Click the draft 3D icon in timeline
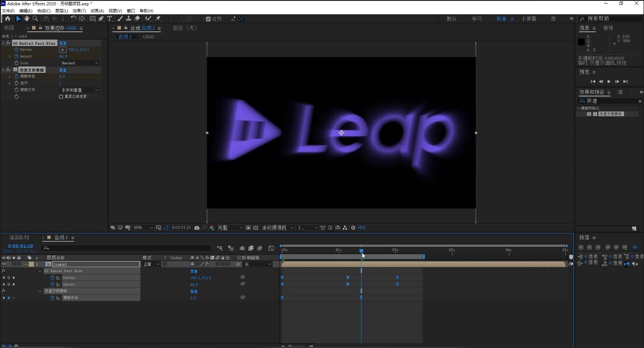 coord(231,248)
